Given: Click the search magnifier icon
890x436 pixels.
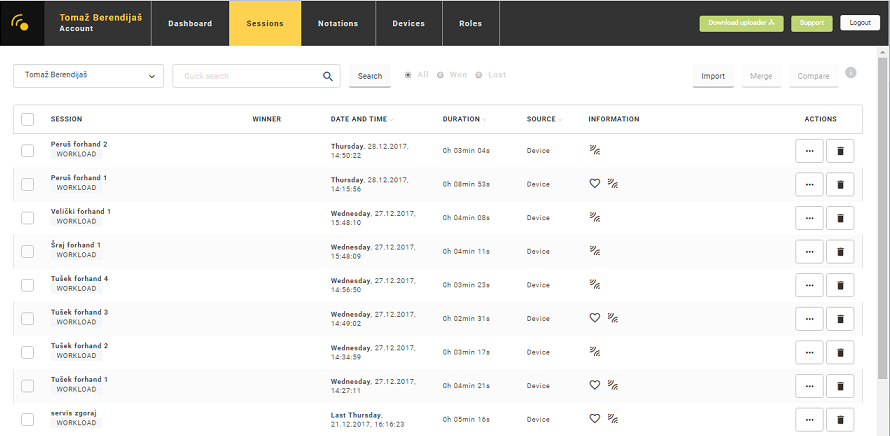Looking at the screenshot, I should 328,76.
